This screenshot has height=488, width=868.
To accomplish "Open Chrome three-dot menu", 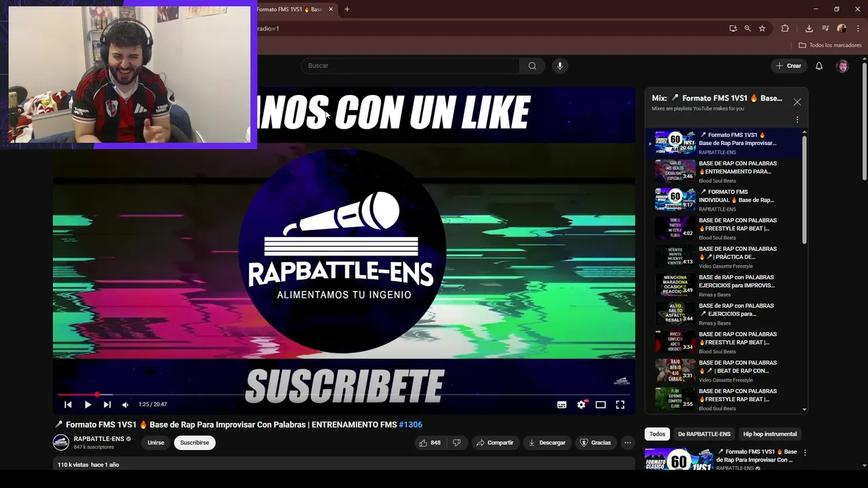I will coord(858,28).
